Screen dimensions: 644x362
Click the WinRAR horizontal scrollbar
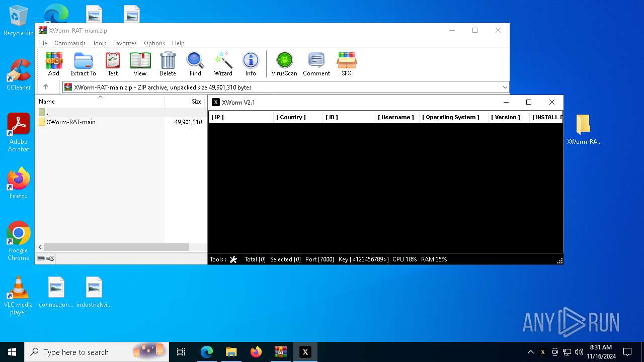(x=116, y=247)
